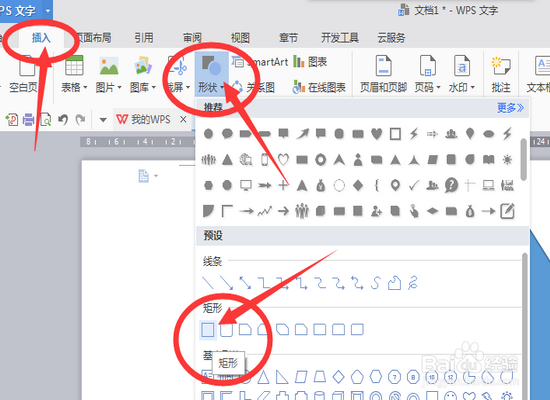Insert a table with the 表格 icon
The height and width of the screenshot is (400, 550).
point(74,65)
